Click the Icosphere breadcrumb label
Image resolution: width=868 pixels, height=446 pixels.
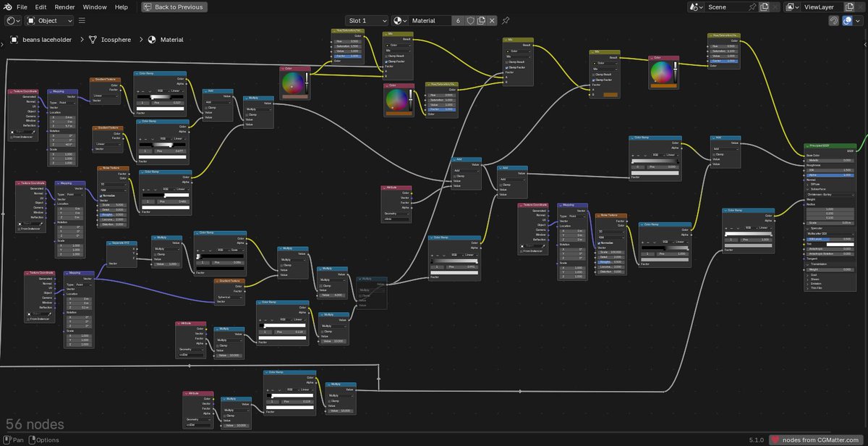click(116, 40)
